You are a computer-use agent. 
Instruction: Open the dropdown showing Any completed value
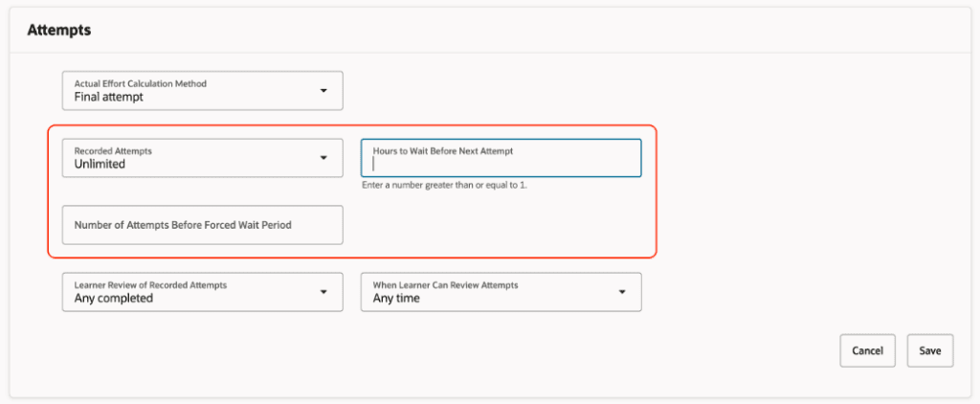point(203,292)
